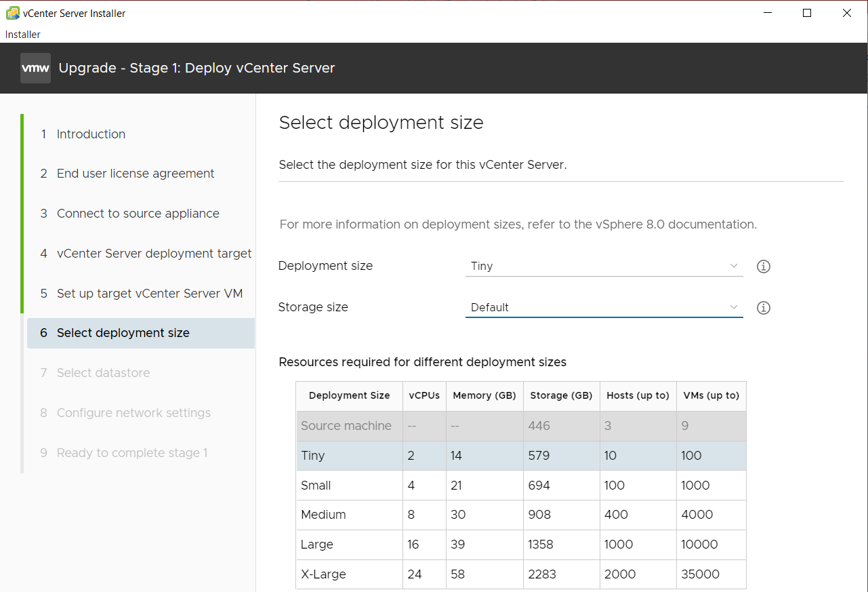This screenshot has width=868, height=592.
Task: Click Medium memory value 30
Action: 458,515
